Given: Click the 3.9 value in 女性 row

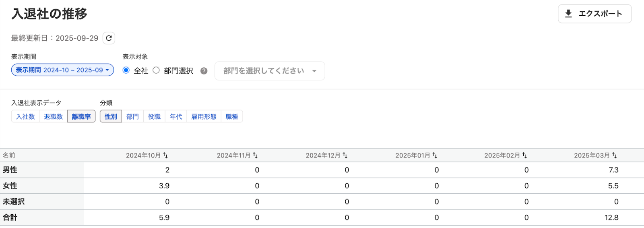Looking at the screenshot, I should coord(164,186).
